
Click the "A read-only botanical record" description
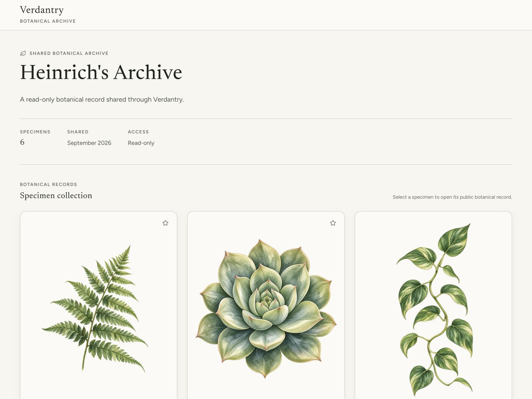tap(102, 99)
